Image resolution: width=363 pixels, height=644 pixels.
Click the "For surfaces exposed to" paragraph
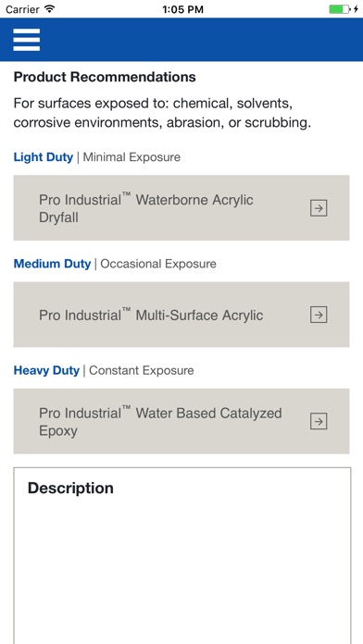162,113
